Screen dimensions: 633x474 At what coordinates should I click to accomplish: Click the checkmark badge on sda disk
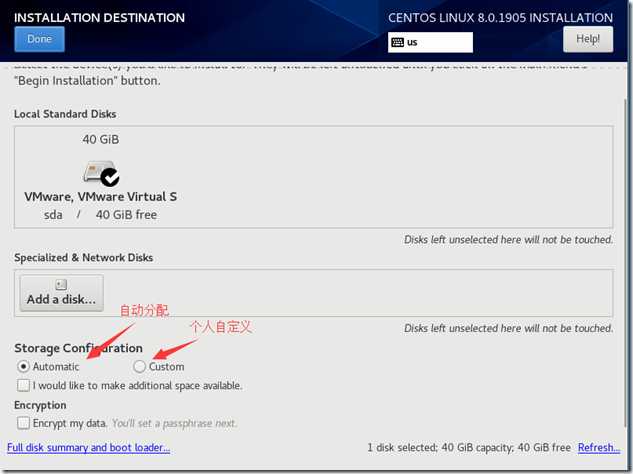[x=110, y=178]
